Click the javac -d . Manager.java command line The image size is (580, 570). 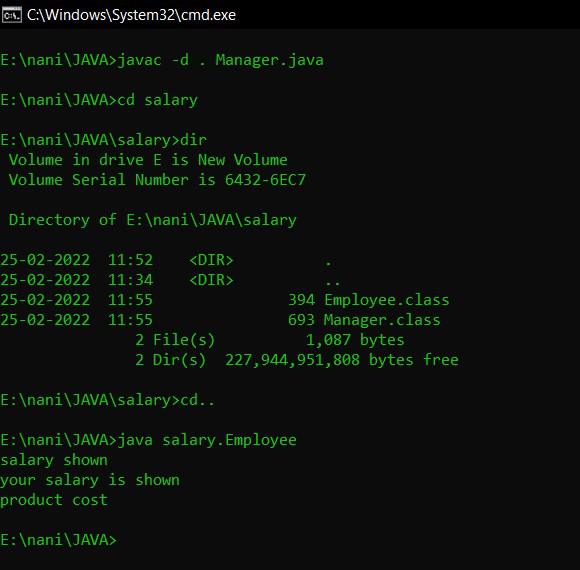(x=162, y=60)
